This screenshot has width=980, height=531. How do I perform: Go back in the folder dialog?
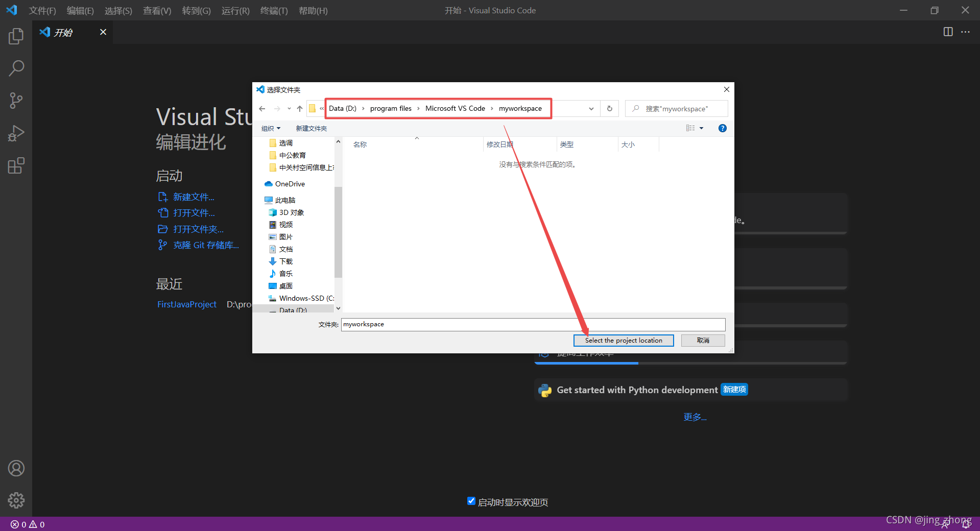[262, 109]
